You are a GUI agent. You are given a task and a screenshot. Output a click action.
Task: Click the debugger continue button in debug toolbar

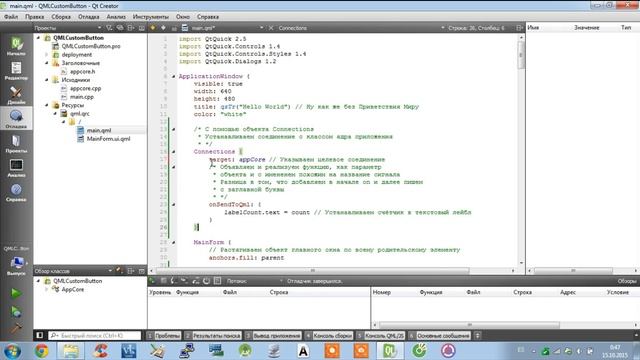pos(152,281)
